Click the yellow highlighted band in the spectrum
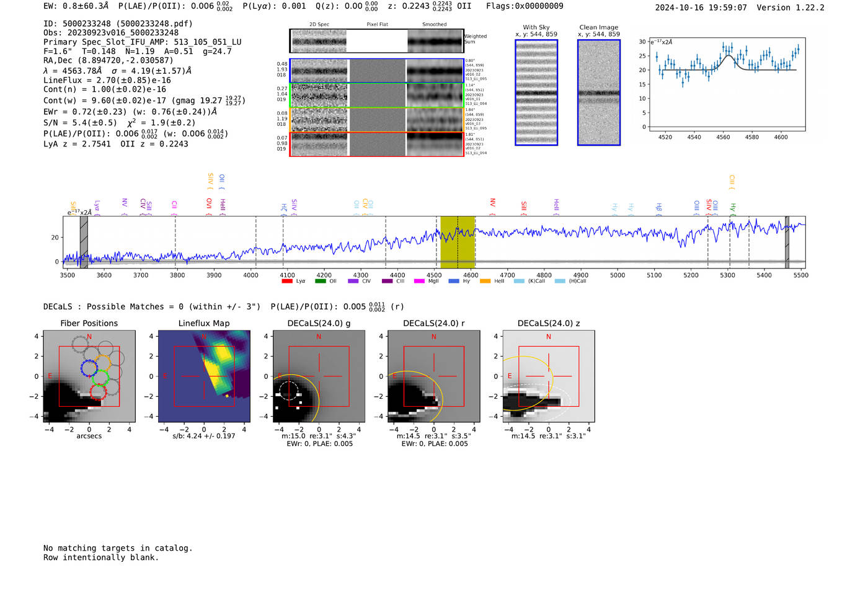The height and width of the screenshot is (591, 868). 458,242
